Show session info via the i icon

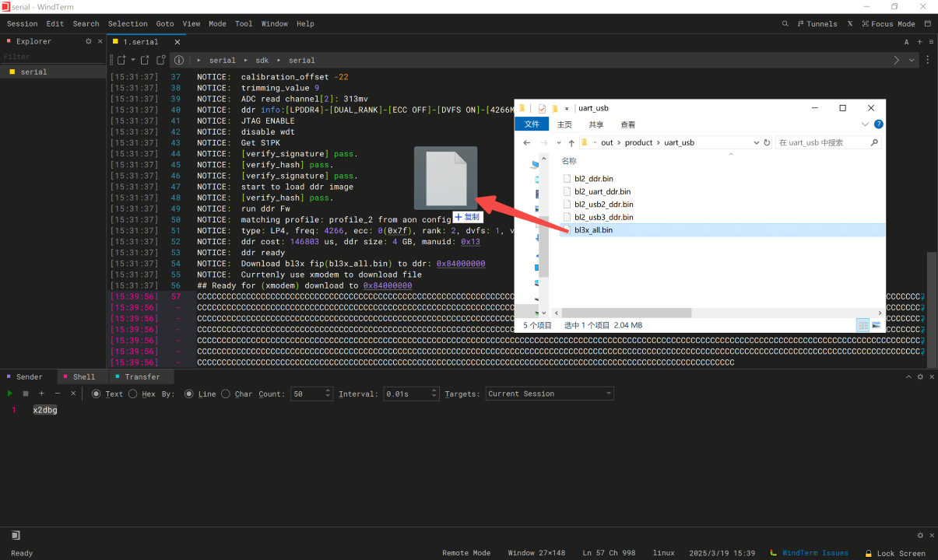pos(179,60)
